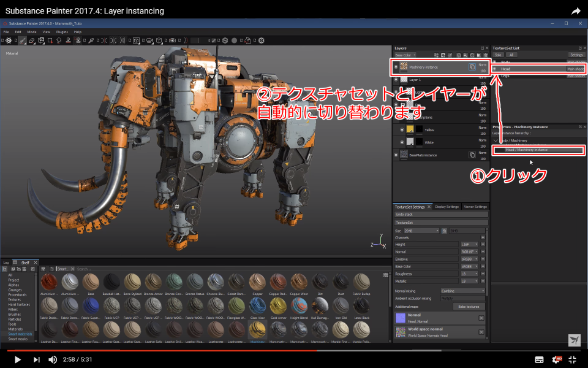The image size is (588, 368).
Task: Select the Smudge tool
Action: (59, 40)
